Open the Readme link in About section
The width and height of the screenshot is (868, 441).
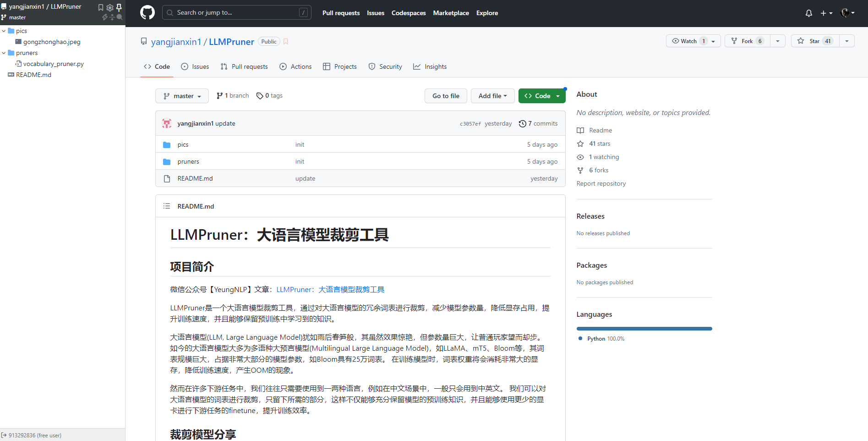(x=595, y=130)
